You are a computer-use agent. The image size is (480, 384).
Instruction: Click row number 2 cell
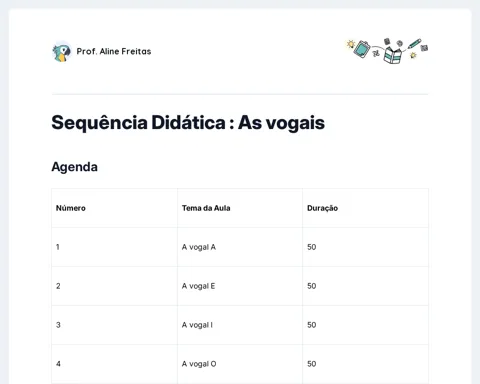[114, 286]
